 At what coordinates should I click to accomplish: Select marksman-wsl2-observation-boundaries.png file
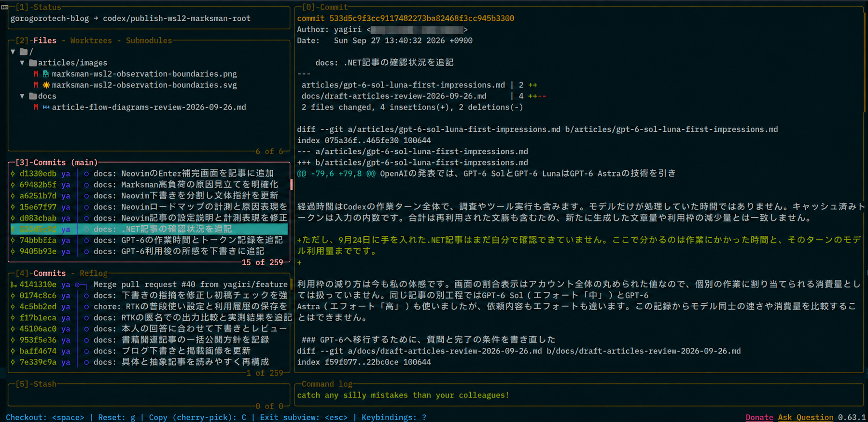pos(144,74)
